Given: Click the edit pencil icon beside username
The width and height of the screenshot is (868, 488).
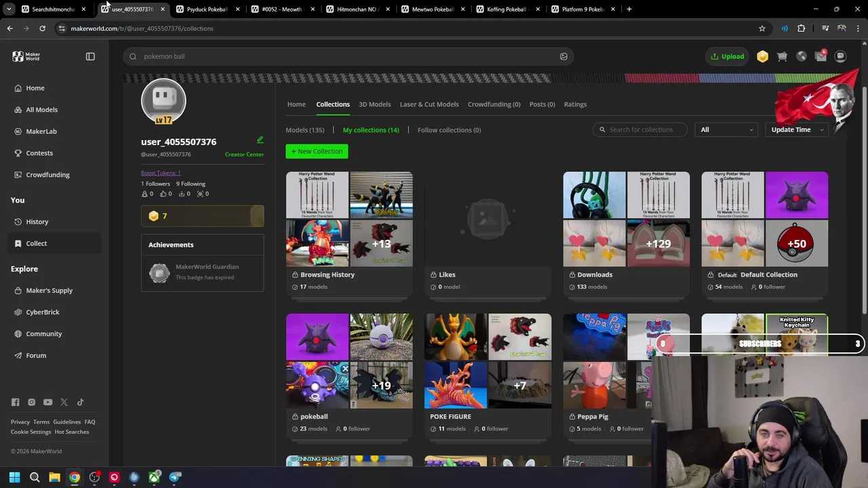Looking at the screenshot, I should pyautogui.click(x=260, y=140).
